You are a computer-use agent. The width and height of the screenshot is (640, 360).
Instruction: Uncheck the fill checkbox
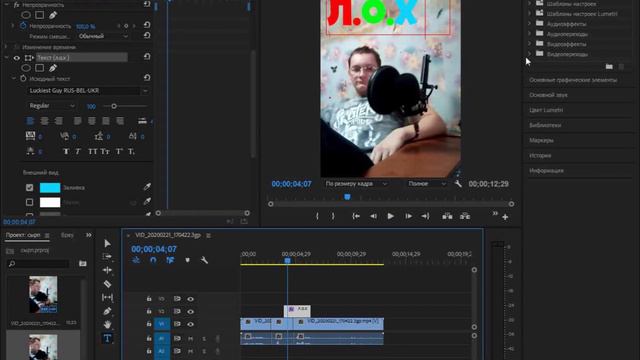tap(29, 187)
